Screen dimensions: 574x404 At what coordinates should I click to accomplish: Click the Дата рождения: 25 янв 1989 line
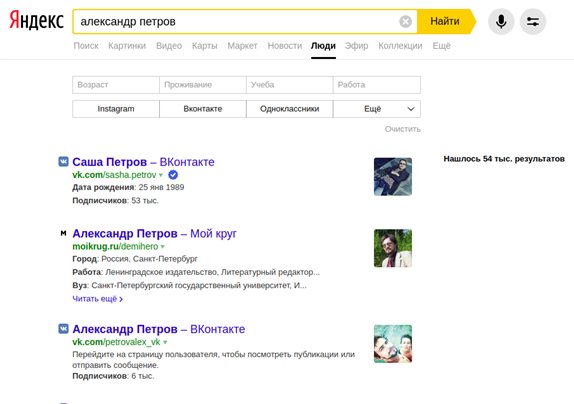click(x=128, y=187)
